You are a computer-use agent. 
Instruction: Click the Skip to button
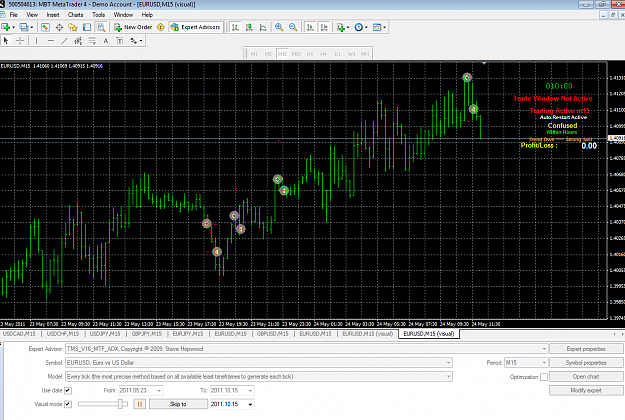click(x=178, y=404)
